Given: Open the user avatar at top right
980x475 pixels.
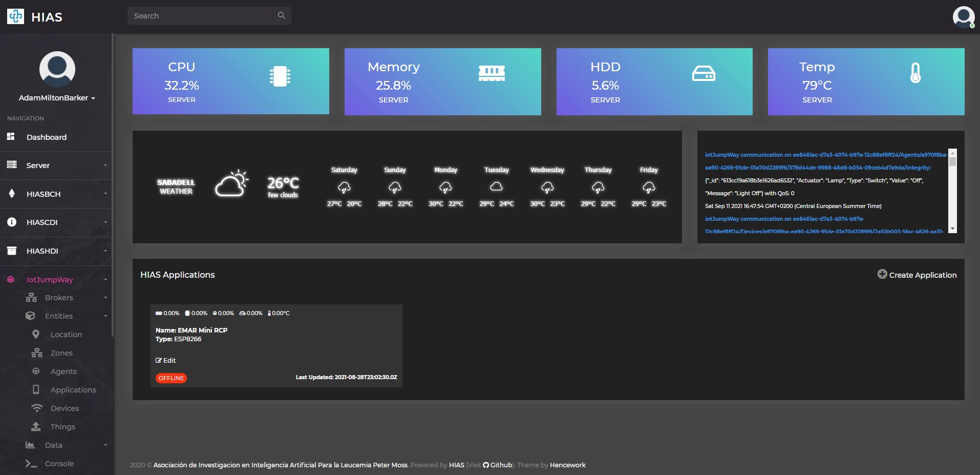Looking at the screenshot, I should (964, 16).
